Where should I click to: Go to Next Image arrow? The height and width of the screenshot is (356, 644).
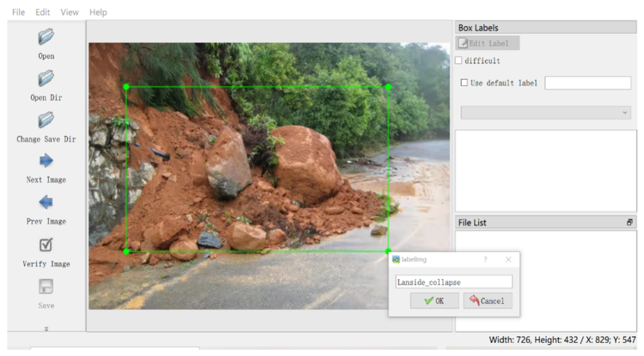click(46, 160)
